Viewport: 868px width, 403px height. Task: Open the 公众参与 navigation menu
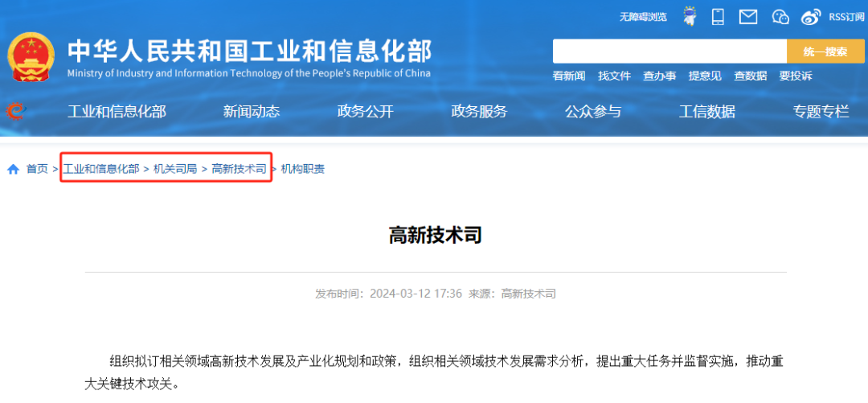point(593,112)
